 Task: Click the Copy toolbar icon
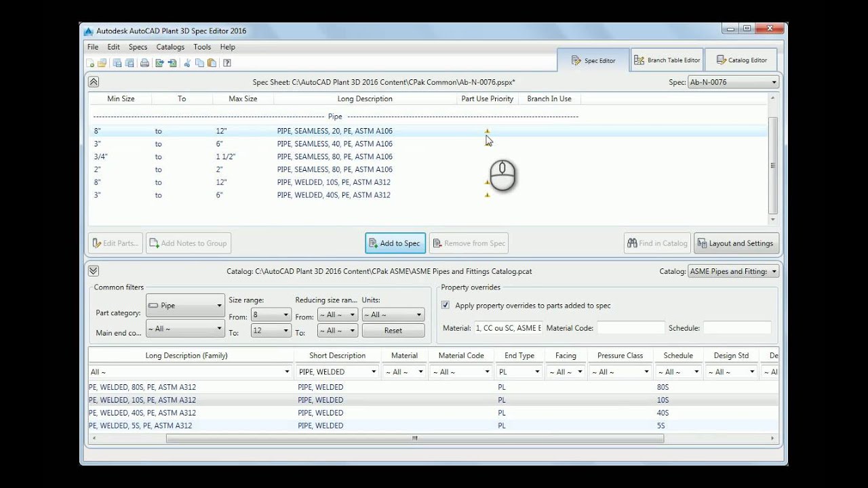[x=199, y=63]
